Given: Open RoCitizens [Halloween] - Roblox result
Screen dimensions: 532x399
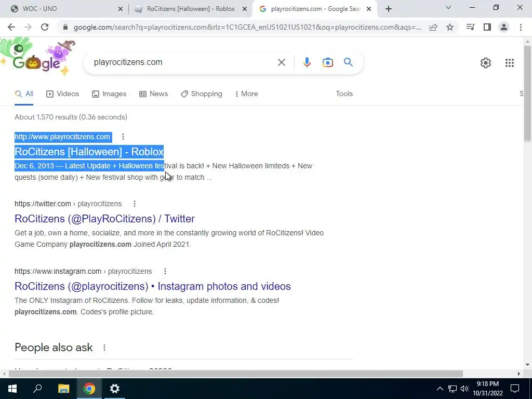Looking at the screenshot, I should [x=89, y=151].
